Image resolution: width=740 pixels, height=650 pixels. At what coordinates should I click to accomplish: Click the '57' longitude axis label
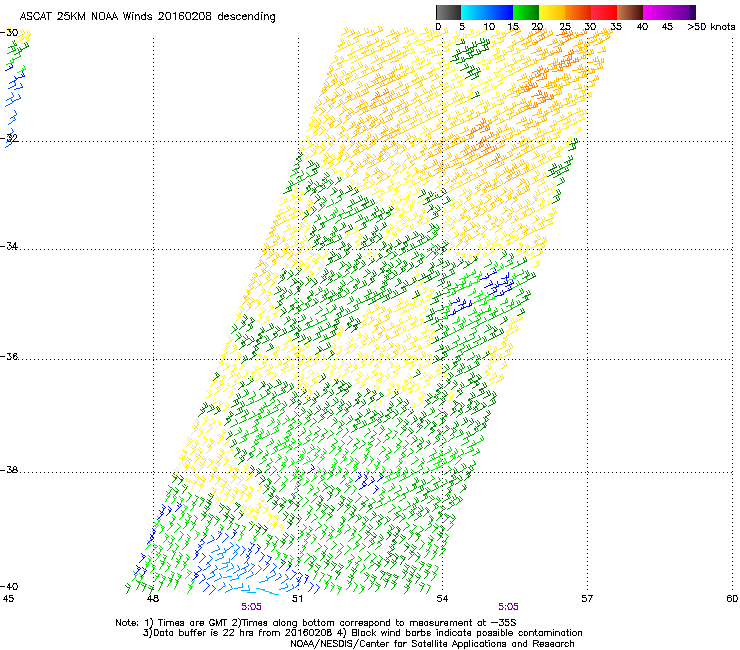tap(587, 599)
